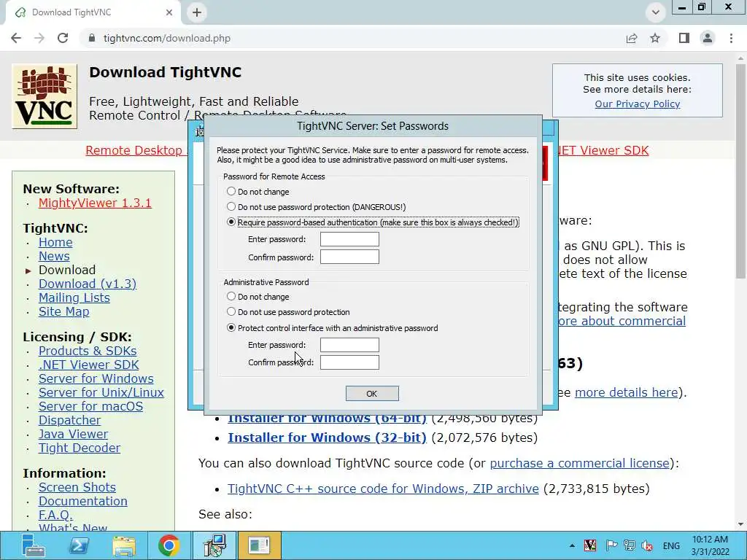Select remote access 'Do not change' radio
747x560 pixels.
(231, 192)
